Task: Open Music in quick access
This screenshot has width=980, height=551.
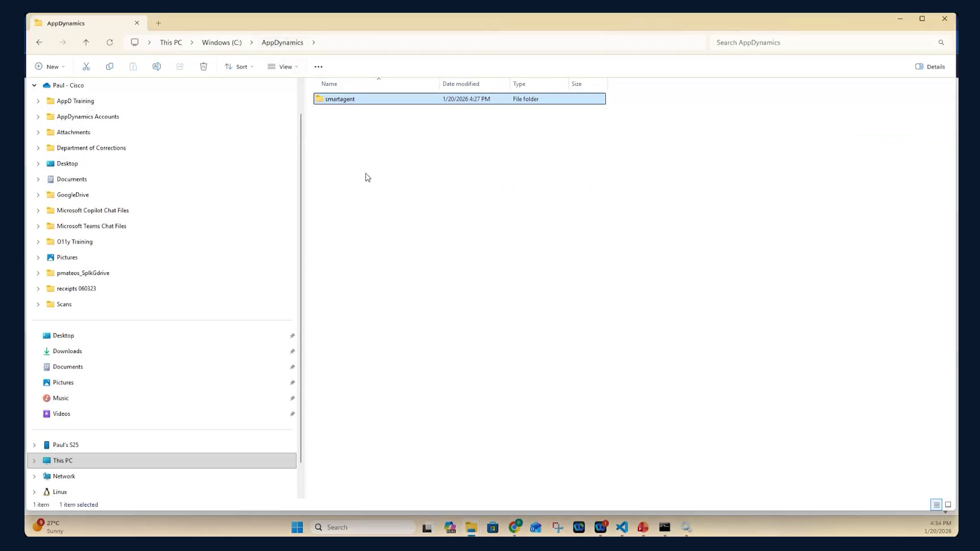Action: (x=60, y=398)
